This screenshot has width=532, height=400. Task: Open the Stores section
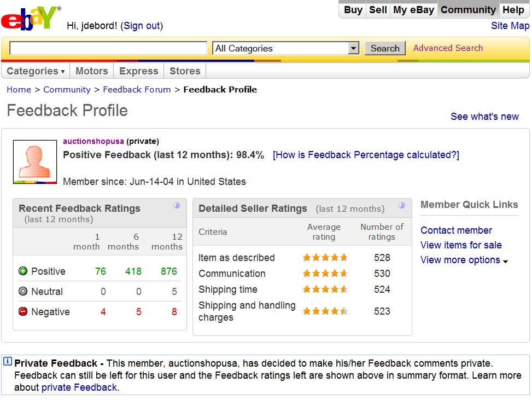coord(185,71)
